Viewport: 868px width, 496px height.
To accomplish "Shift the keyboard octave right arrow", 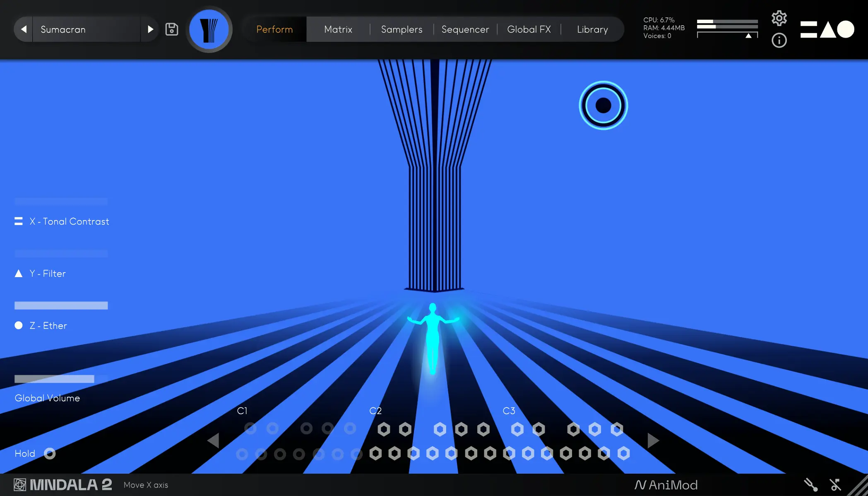I will pyautogui.click(x=653, y=441).
